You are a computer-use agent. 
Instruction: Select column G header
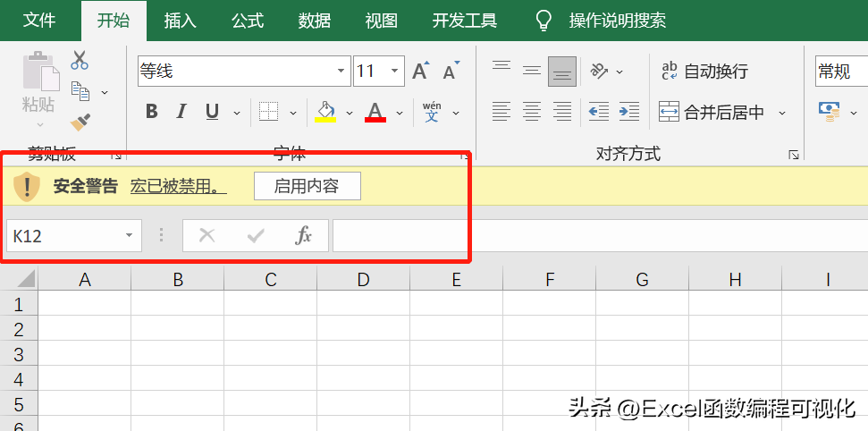642,279
